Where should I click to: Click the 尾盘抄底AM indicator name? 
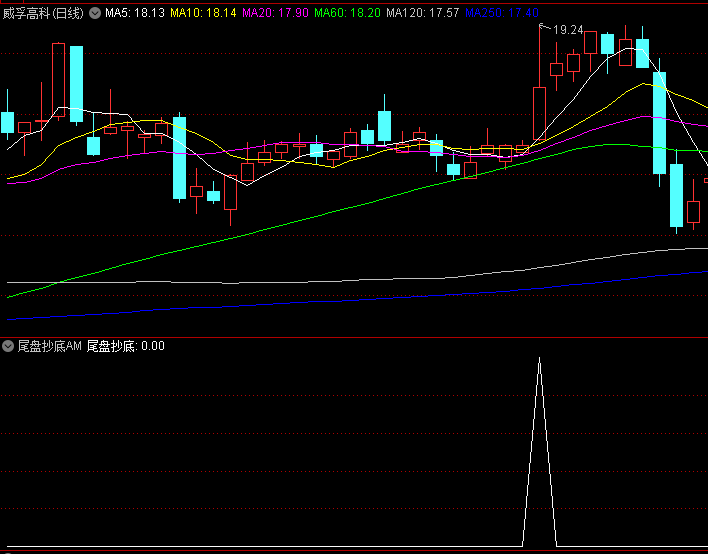click(50, 346)
